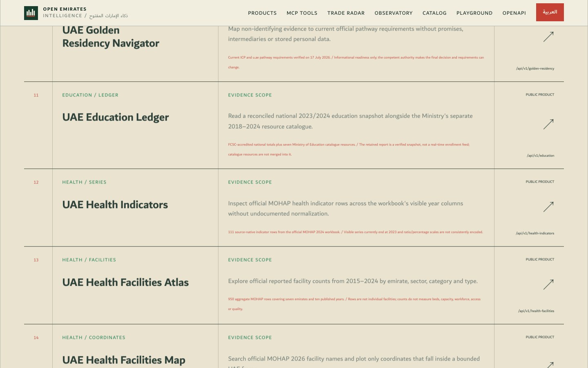This screenshot has width=588, height=368.
Task: Go to the Products menu item
Action: click(x=262, y=13)
